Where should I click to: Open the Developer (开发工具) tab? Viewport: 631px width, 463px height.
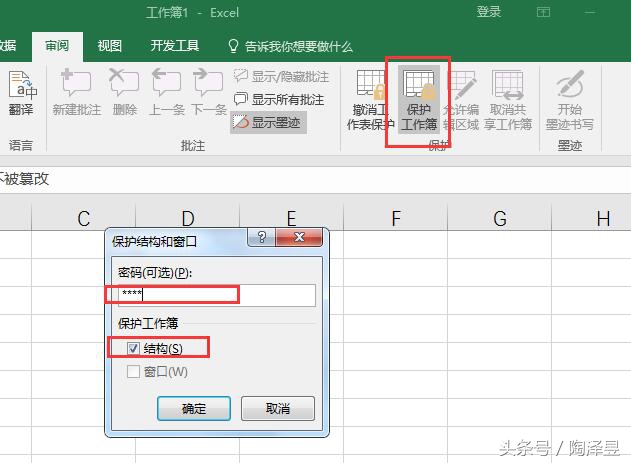(x=175, y=46)
